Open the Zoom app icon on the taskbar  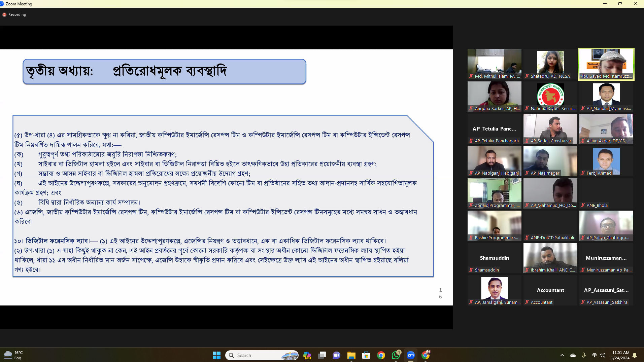pos(410,355)
